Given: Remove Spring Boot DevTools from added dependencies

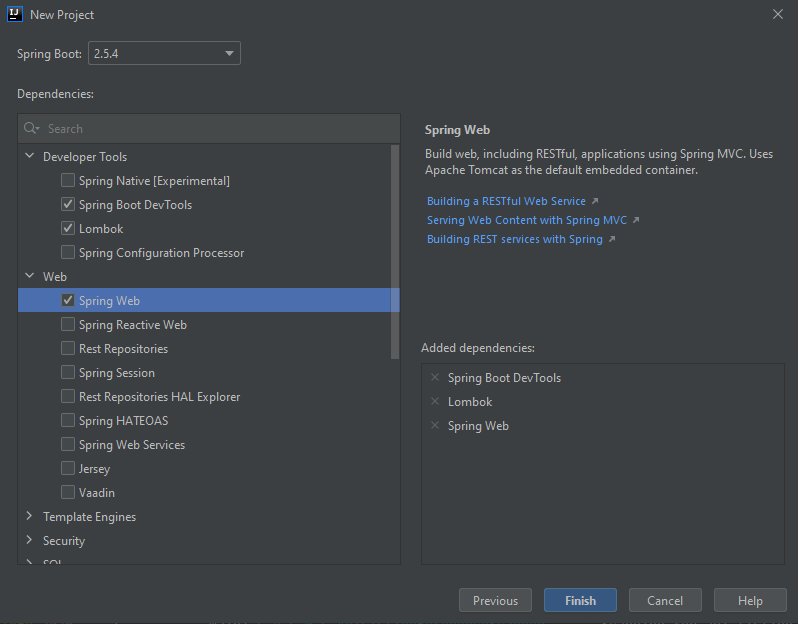Looking at the screenshot, I should click(434, 377).
